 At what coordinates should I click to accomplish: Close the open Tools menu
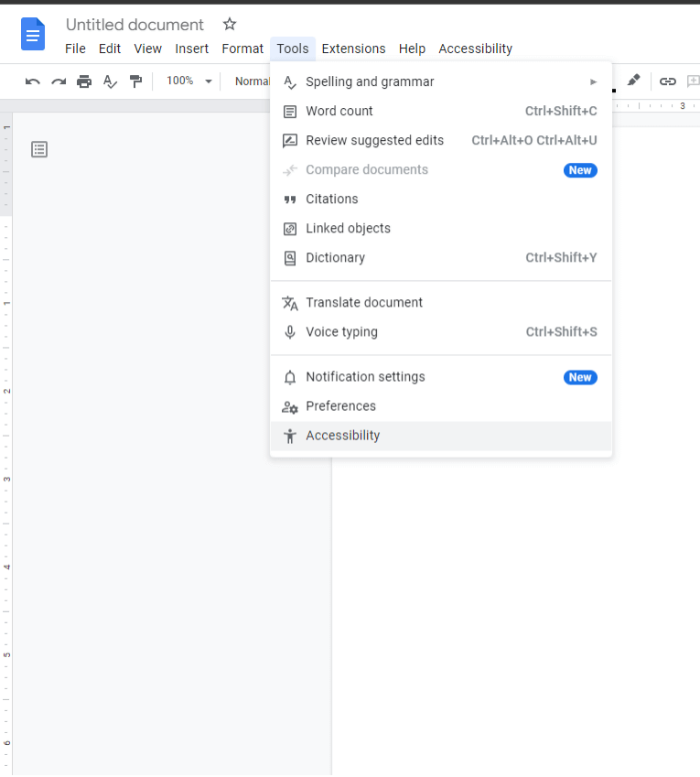point(292,49)
